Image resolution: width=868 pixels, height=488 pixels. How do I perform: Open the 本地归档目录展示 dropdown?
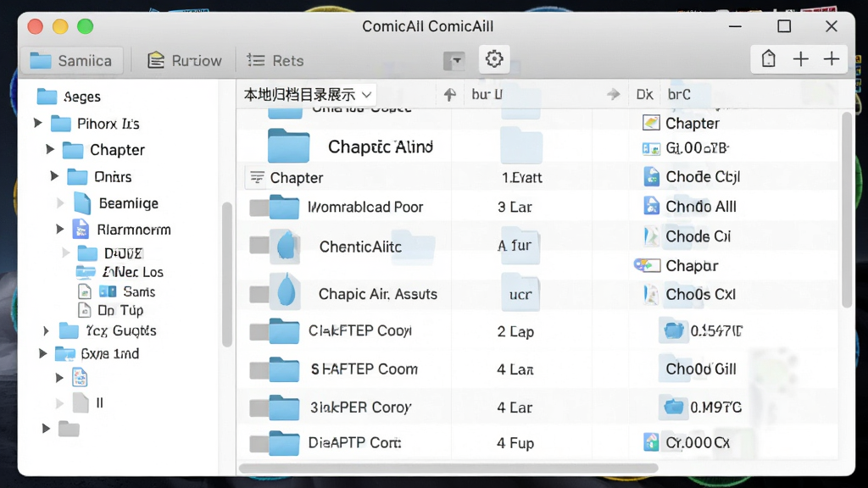(307, 95)
